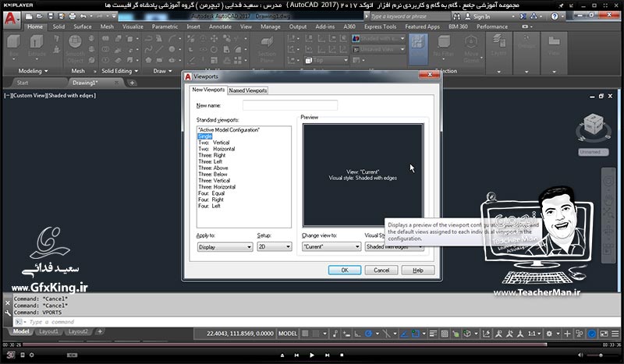Open the AutoCAD application menu logo button
Image resolution: width=624 pixels, height=364 pixels.
pos(11,19)
